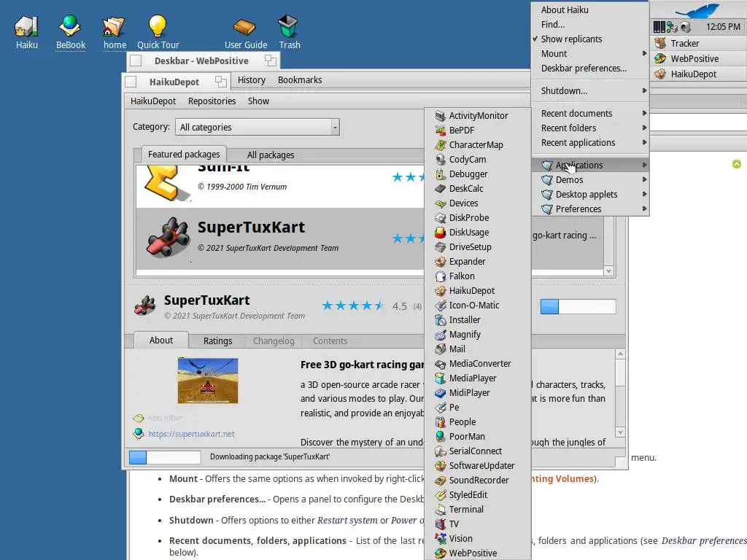Launch Icon-O-Matic from the menu

click(x=477, y=306)
